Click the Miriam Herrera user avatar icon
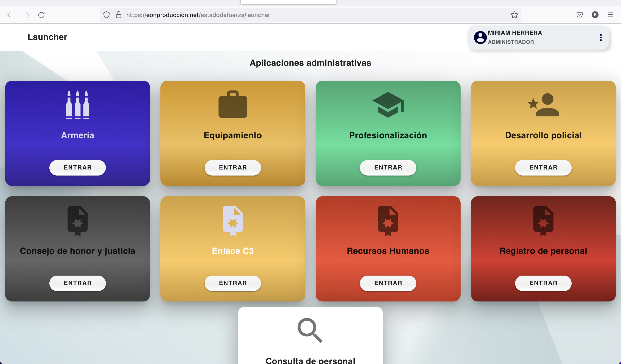Viewport: 621px width, 364px height. coord(480,38)
